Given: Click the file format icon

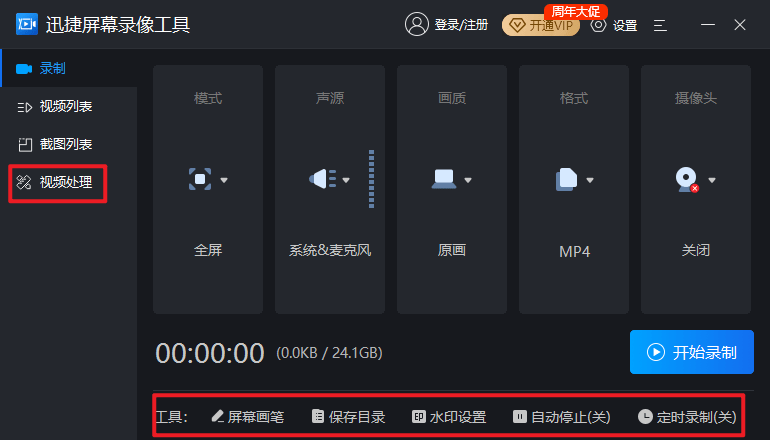Looking at the screenshot, I should point(566,179).
